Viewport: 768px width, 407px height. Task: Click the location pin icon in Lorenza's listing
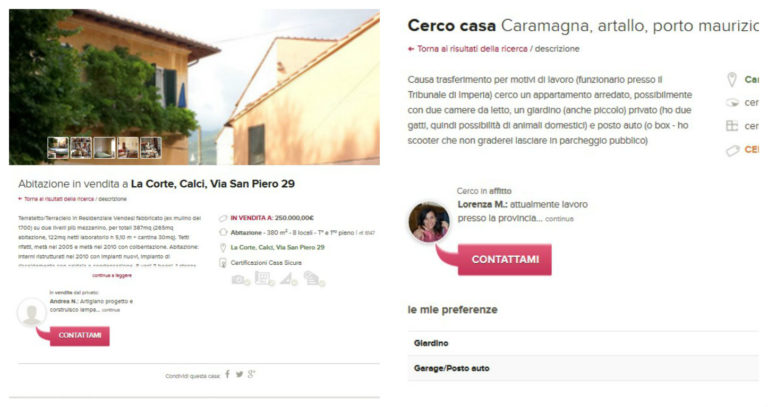pyautogui.click(x=732, y=80)
